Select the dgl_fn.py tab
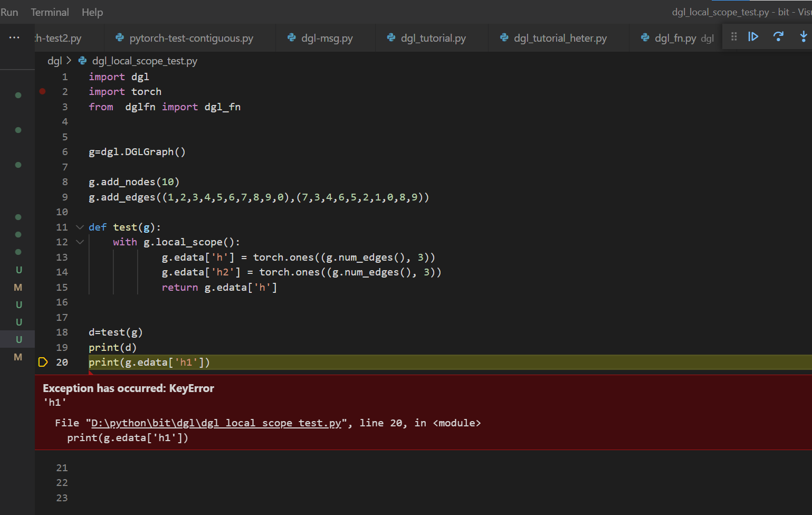812x515 pixels. coord(675,37)
